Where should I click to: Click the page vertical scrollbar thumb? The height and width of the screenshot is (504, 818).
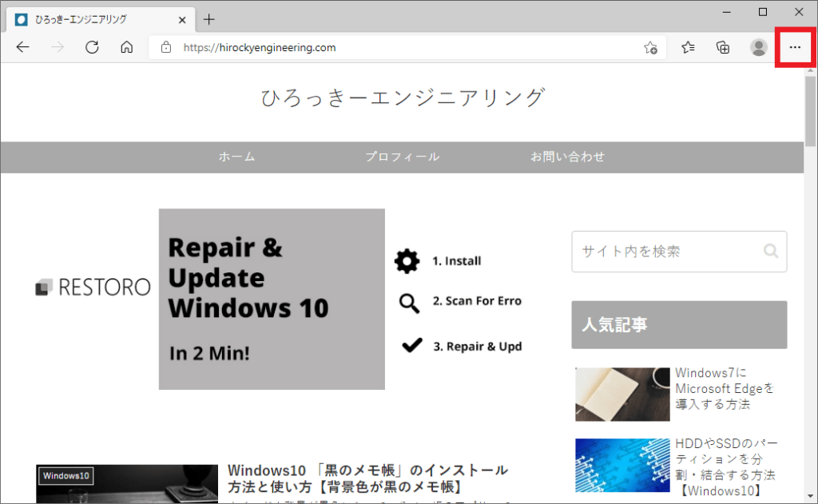810,111
